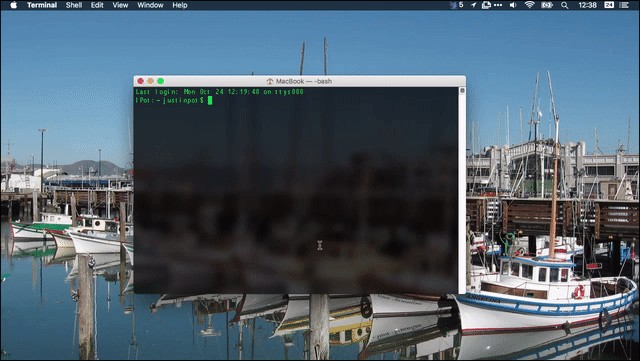Image resolution: width=640 pixels, height=361 pixels.
Task: Click the location services arrow icon
Action: [x=473, y=5]
